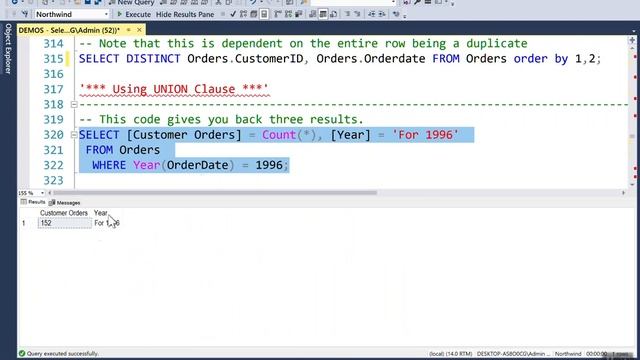Screen dimensions: 640x360
Task: Switch output to Results to Grid
Action: tap(323, 14)
